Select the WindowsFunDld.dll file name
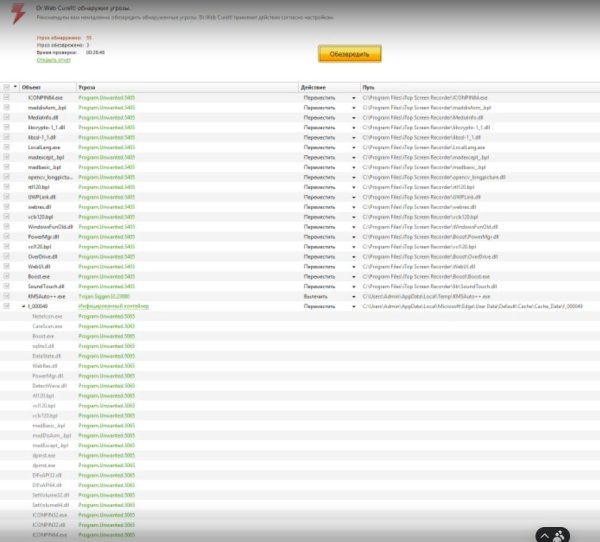 point(50,227)
